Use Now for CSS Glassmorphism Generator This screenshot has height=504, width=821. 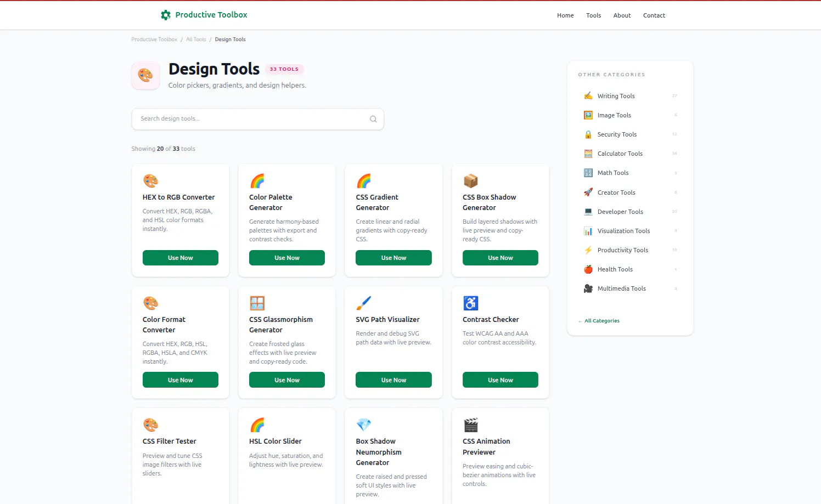[287, 380]
